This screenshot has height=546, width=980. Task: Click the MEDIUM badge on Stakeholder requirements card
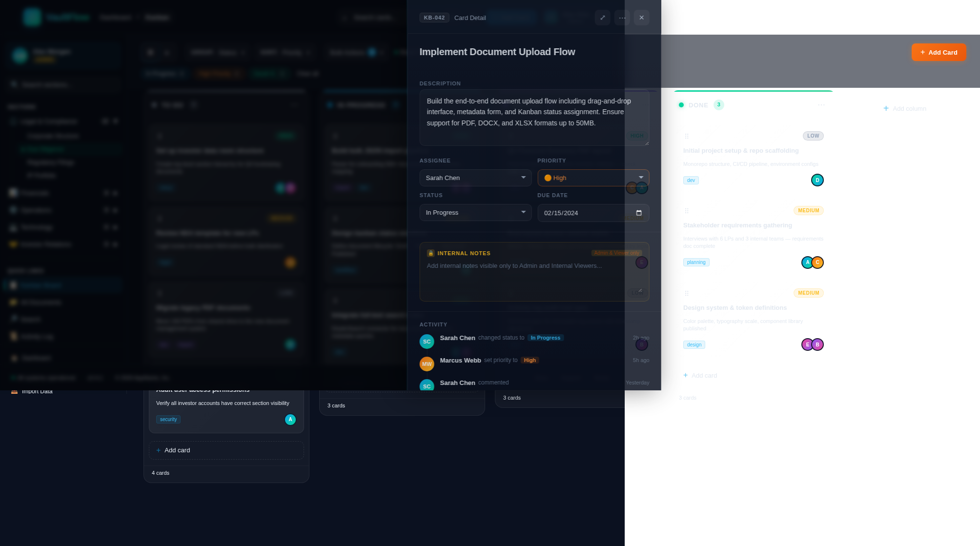pos(808,210)
